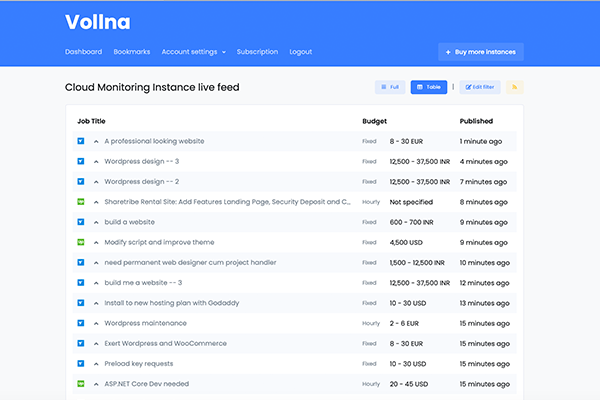Screen dimensions: 600x400
Task: Click the 'Budget' column header
Action: click(x=374, y=121)
